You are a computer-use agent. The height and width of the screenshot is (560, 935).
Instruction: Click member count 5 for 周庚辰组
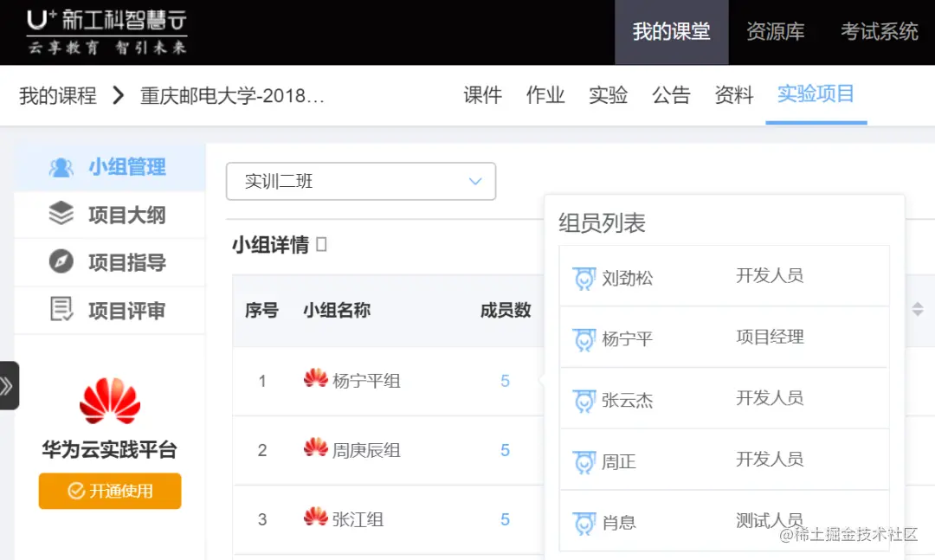click(x=505, y=450)
